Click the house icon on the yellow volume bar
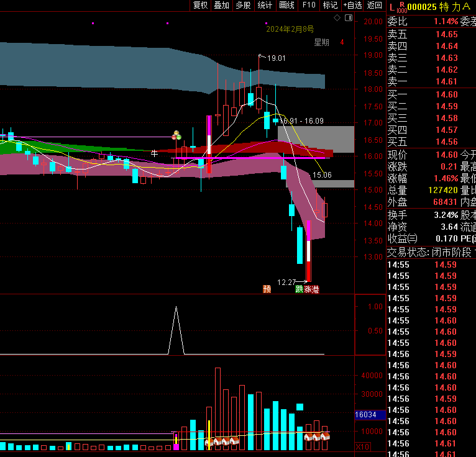The image size is (476, 457). click(209, 443)
